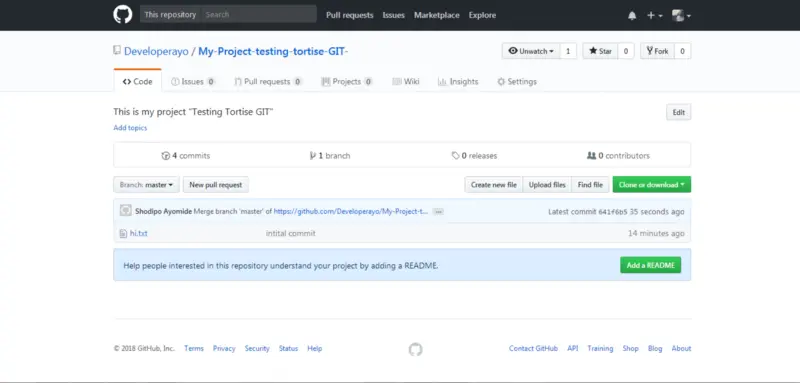
Task: Open the plus create-new dropdown
Action: tap(655, 16)
